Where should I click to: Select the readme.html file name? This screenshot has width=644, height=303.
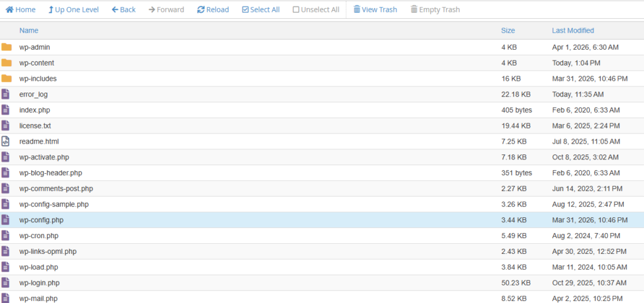coord(39,142)
